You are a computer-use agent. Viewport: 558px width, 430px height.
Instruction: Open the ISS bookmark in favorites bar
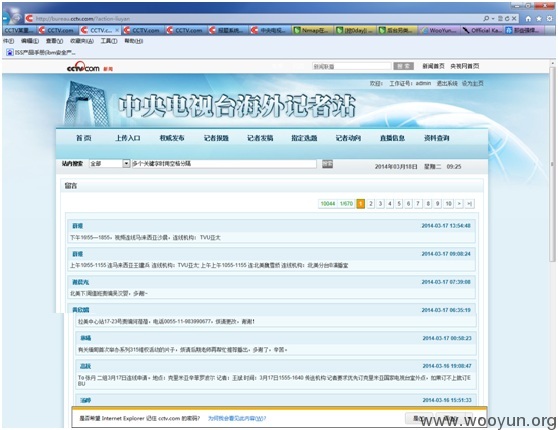tap(41, 52)
